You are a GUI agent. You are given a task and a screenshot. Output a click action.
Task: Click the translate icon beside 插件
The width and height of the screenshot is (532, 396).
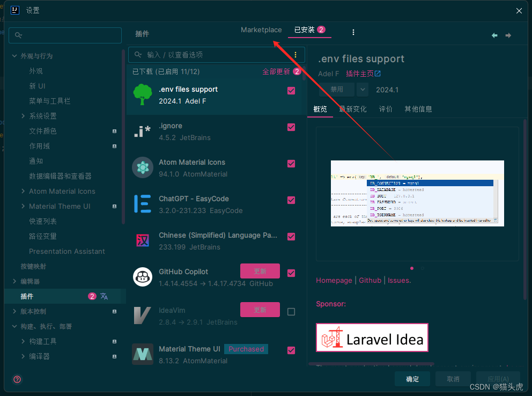pyautogui.click(x=104, y=296)
